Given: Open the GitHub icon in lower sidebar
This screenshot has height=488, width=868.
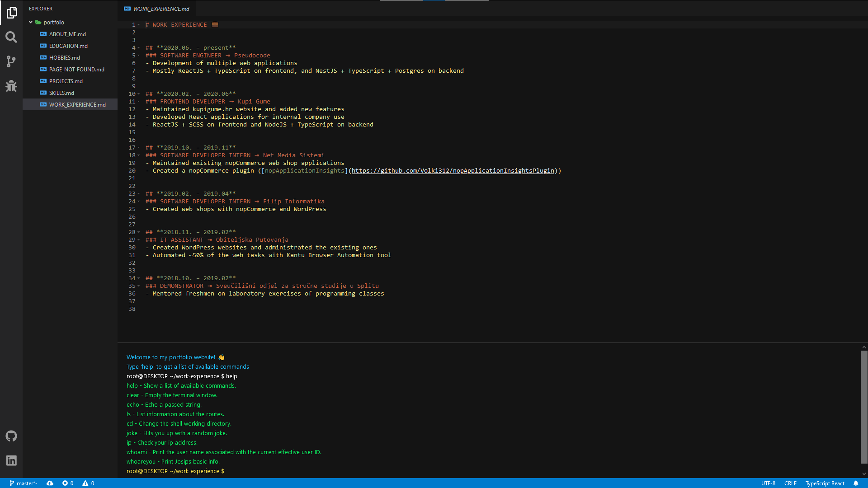Looking at the screenshot, I should tap(11, 436).
